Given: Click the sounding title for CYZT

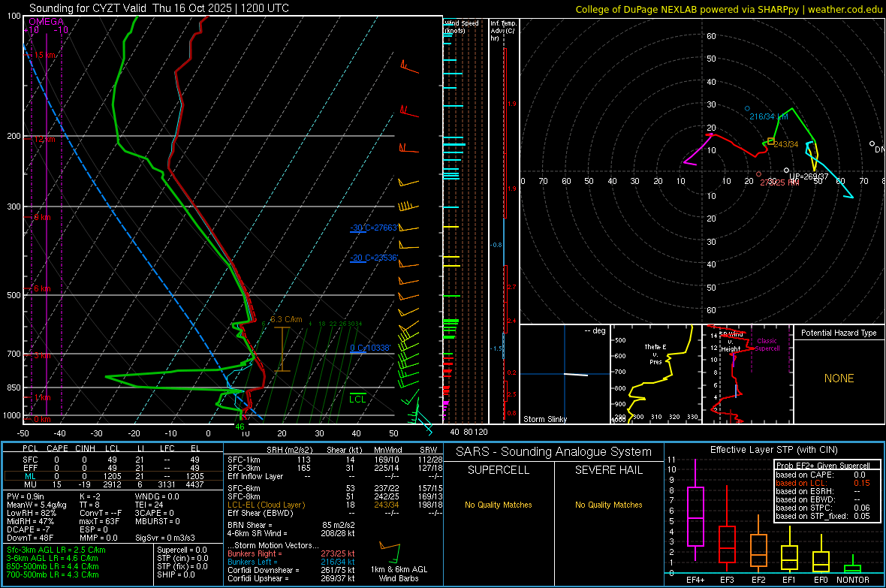Looking at the screenshot, I should (158, 8).
